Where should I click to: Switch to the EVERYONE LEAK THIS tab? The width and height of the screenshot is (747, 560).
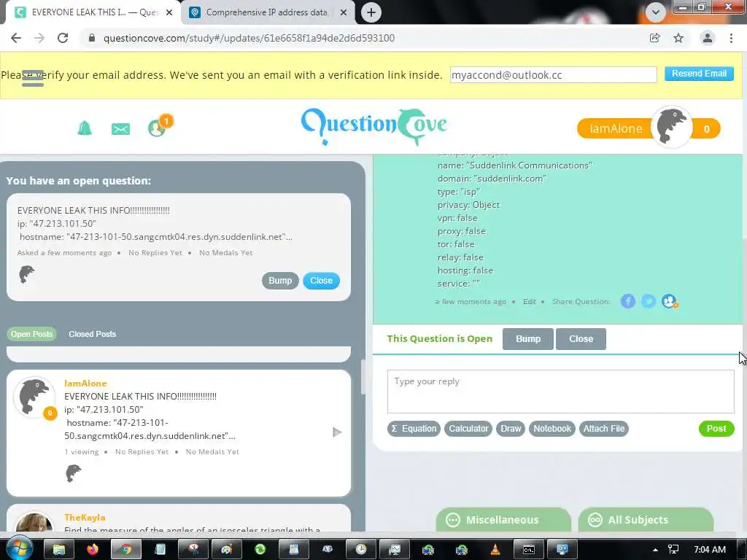click(93, 12)
